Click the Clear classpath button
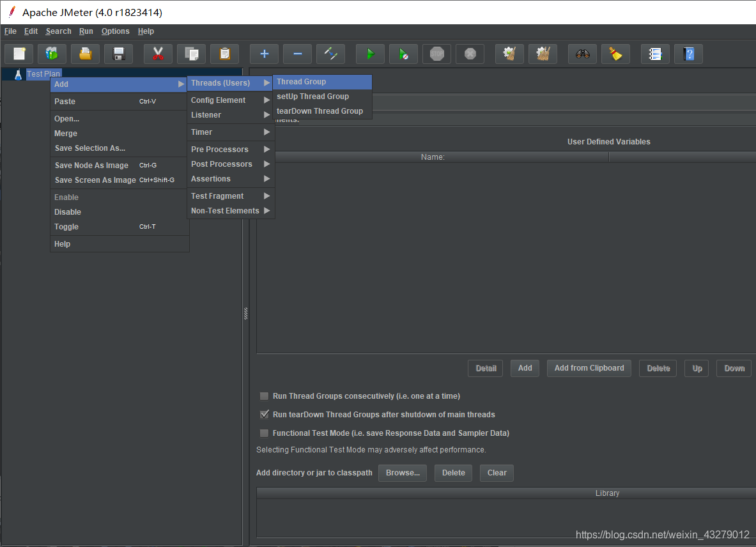The width and height of the screenshot is (756, 547). 497,473
